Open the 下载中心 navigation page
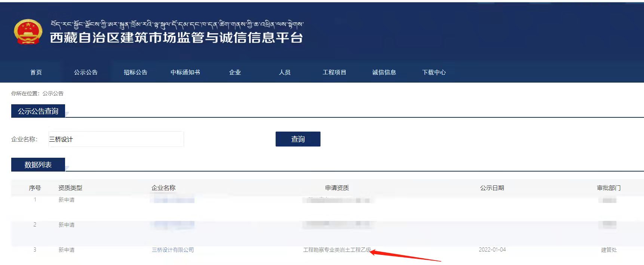This screenshot has width=644, height=265. (434, 73)
